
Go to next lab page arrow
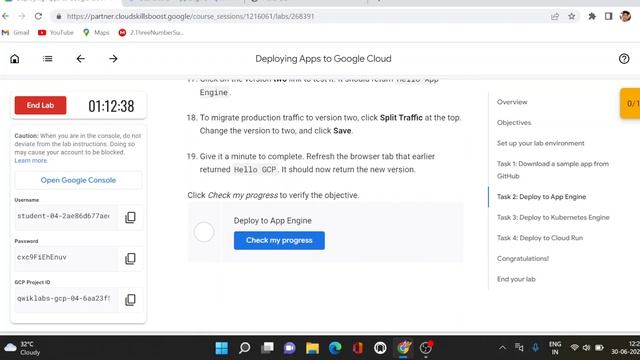[x=113, y=59]
